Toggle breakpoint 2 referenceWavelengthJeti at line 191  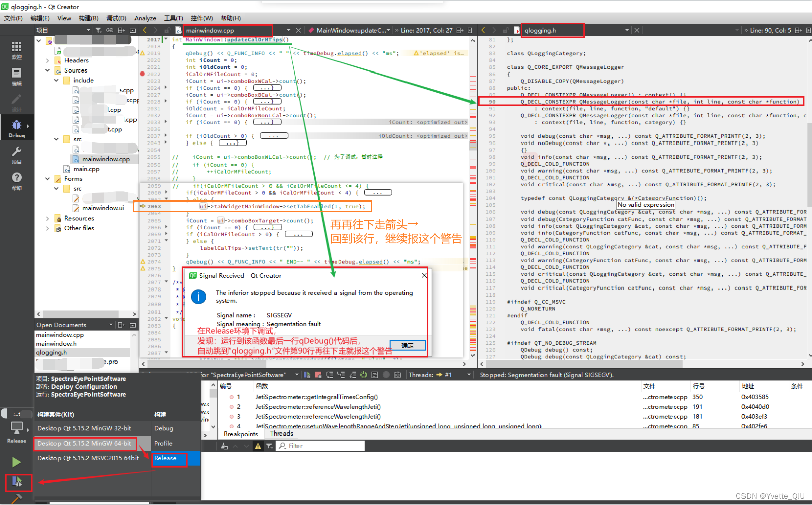point(232,407)
